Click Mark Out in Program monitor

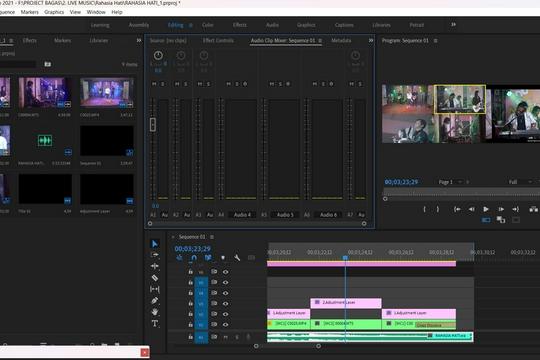tap(438, 209)
